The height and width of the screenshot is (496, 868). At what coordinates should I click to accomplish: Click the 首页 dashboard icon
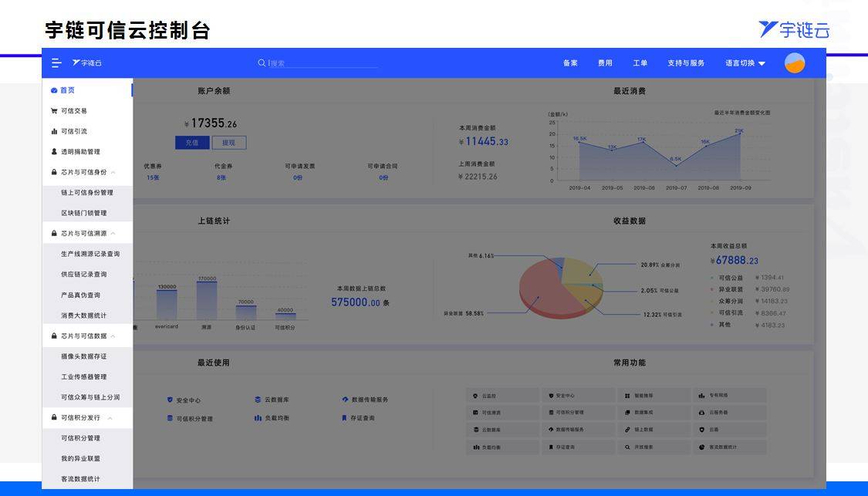(x=54, y=90)
